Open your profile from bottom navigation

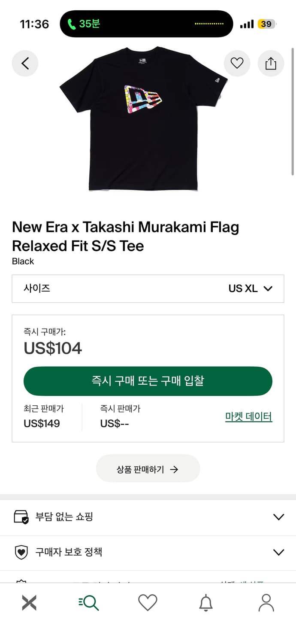click(266, 602)
